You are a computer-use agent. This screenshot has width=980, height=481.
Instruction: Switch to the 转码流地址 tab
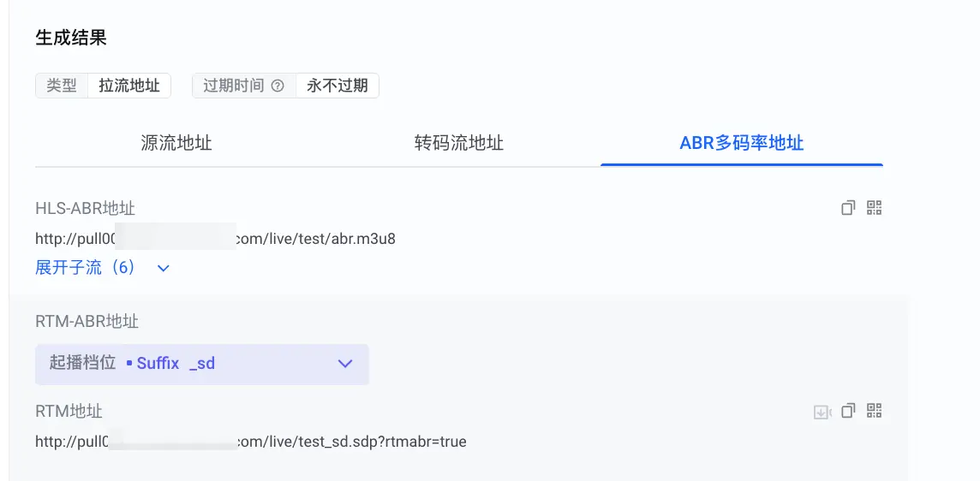pyautogui.click(x=459, y=143)
